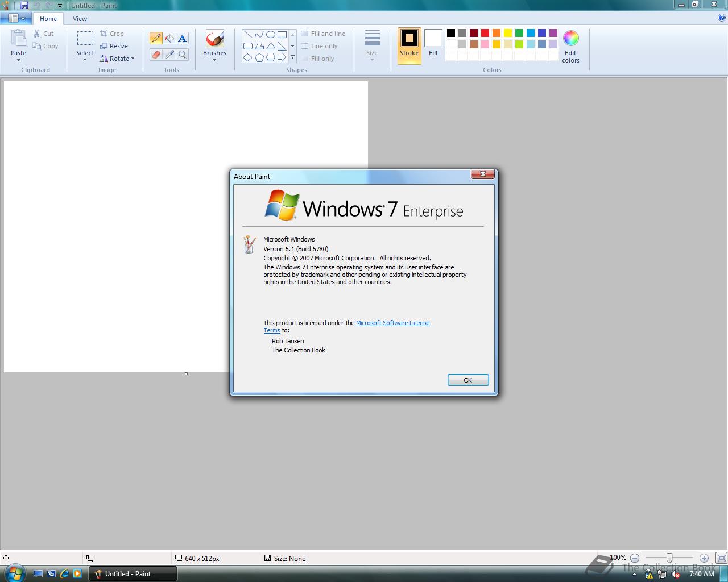728x582 pixels.
Task: Choose the straight Line shape
Action: click(248, 34)
